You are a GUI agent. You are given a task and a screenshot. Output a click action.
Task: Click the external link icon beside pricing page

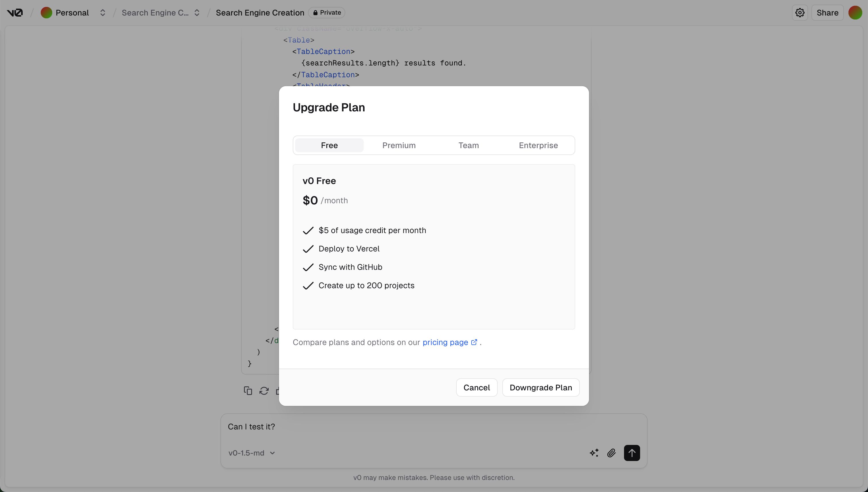pos(474,342)
